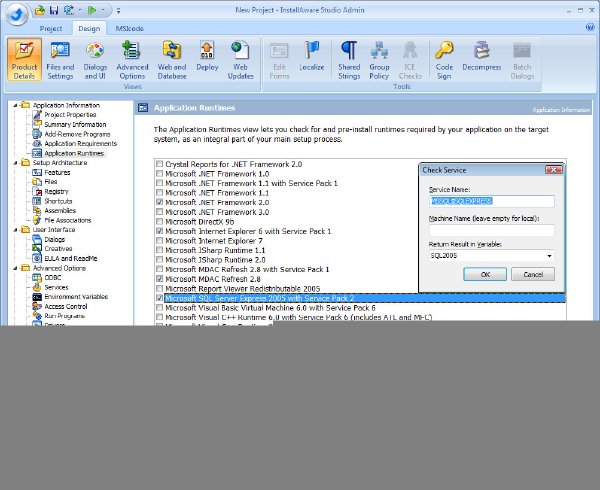Uncheck Microsoft MDAC Refresh 2.8
Image resolution: width=600 pixels, height=490 pixels.
tap(160, 279)
